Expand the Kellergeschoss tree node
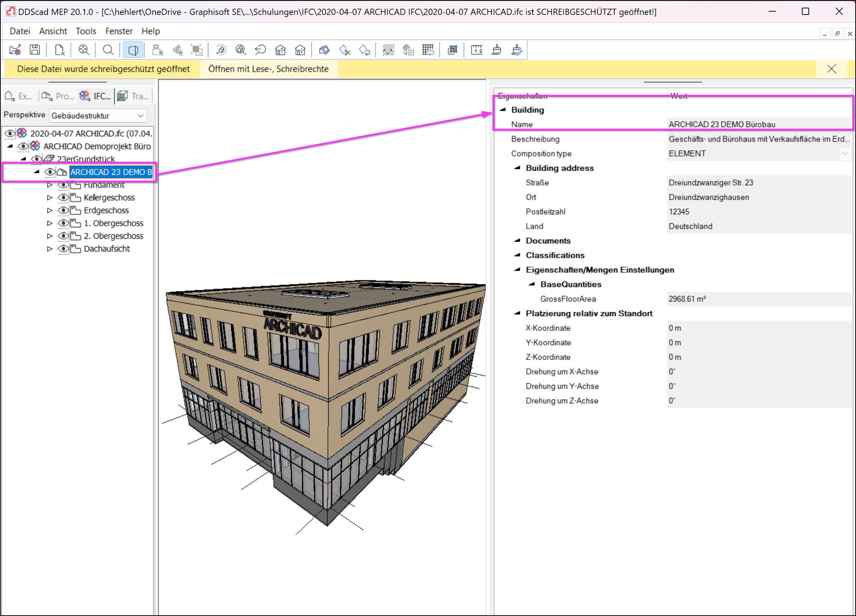Viewport: 856px width, 616px height. (x=49, y=197)
